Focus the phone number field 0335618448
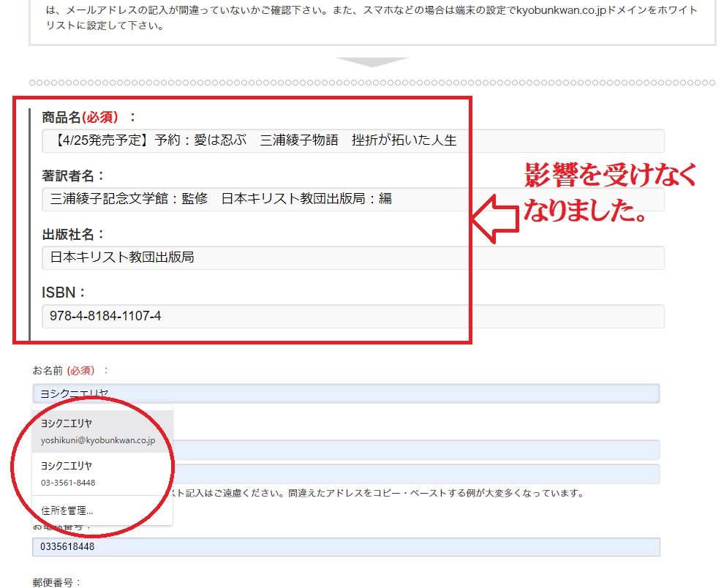The height and width of the screenshot is (588, 724). tap(345, 547)
